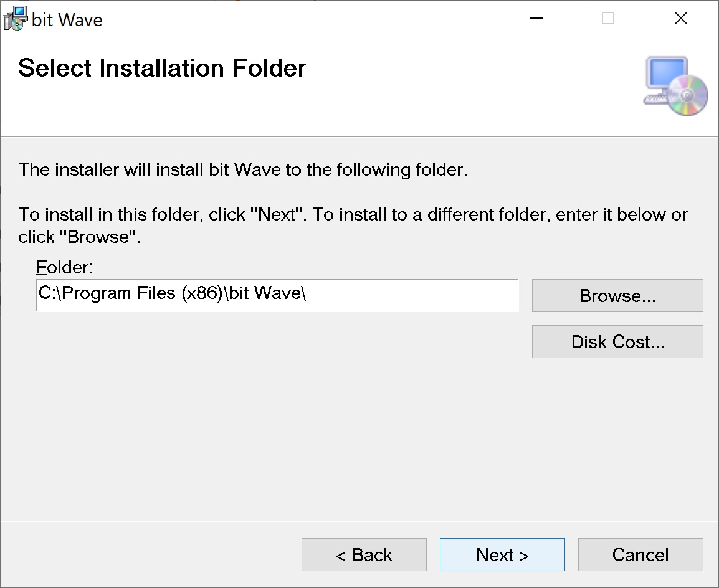719x588 pixels.
Task: Click the Folder label
Action: click(65, 268)
